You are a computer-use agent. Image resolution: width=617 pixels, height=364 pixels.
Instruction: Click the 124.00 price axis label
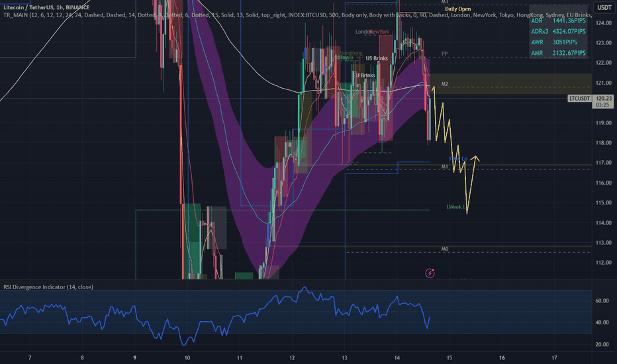tap(604, 23)
